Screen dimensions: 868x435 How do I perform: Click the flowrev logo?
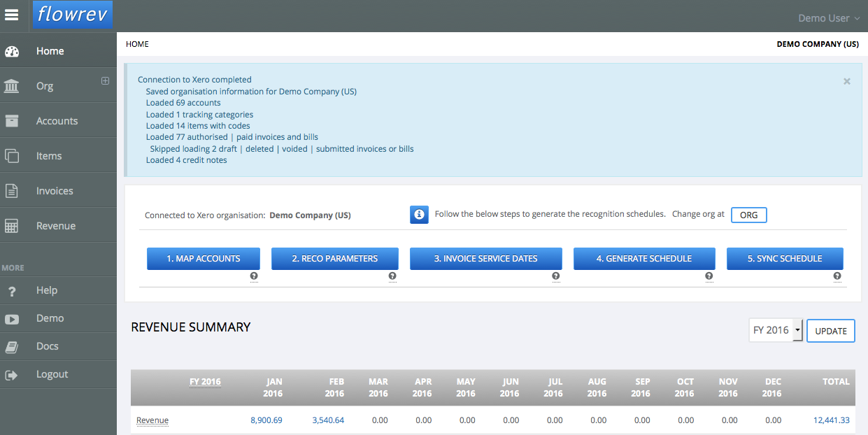pos(73,15)
